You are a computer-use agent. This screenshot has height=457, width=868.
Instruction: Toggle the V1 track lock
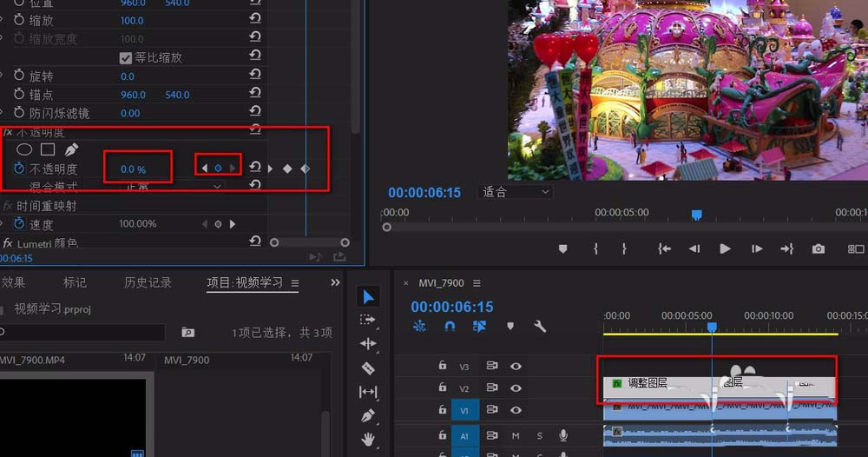(x=443, y=410)
